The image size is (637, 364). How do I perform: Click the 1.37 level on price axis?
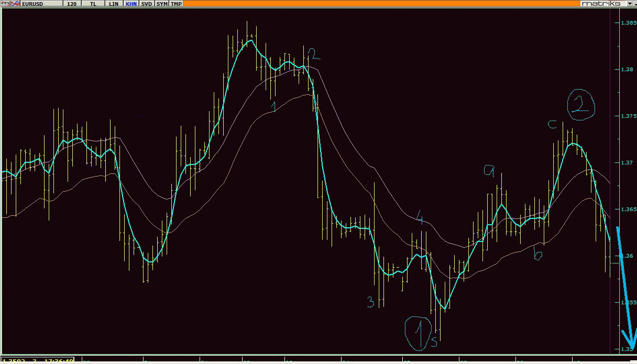[626, 163]
